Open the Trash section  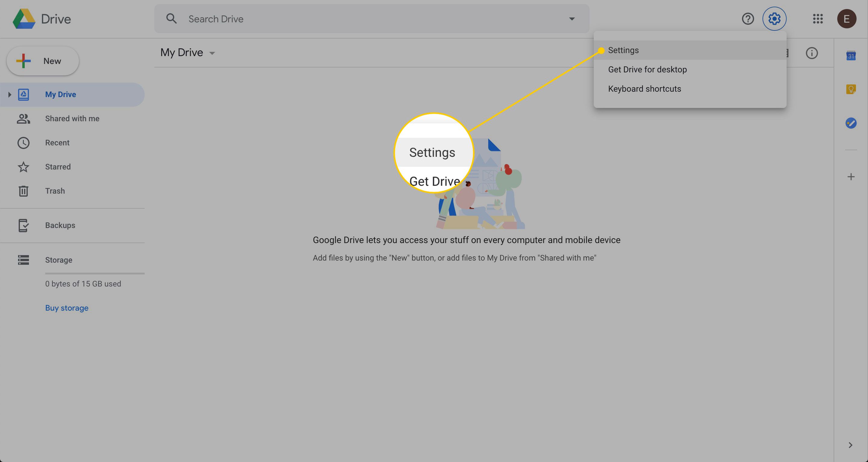(72, 191)
